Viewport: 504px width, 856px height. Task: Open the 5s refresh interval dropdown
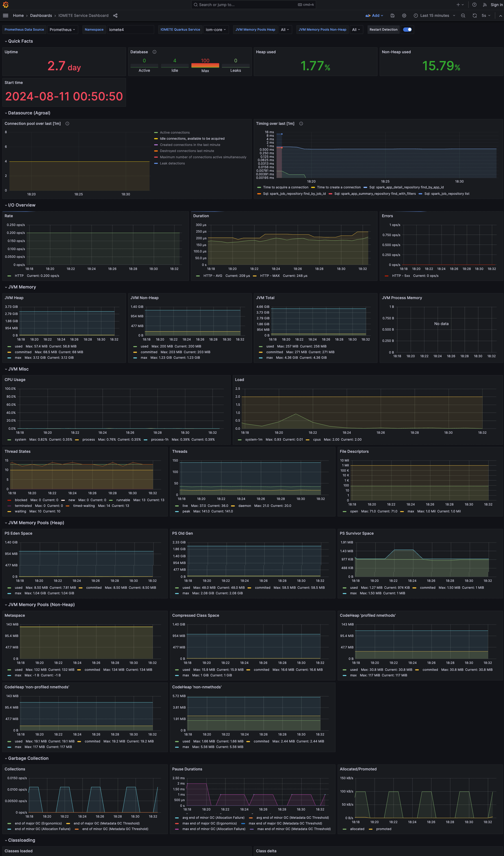pos(486,16)
